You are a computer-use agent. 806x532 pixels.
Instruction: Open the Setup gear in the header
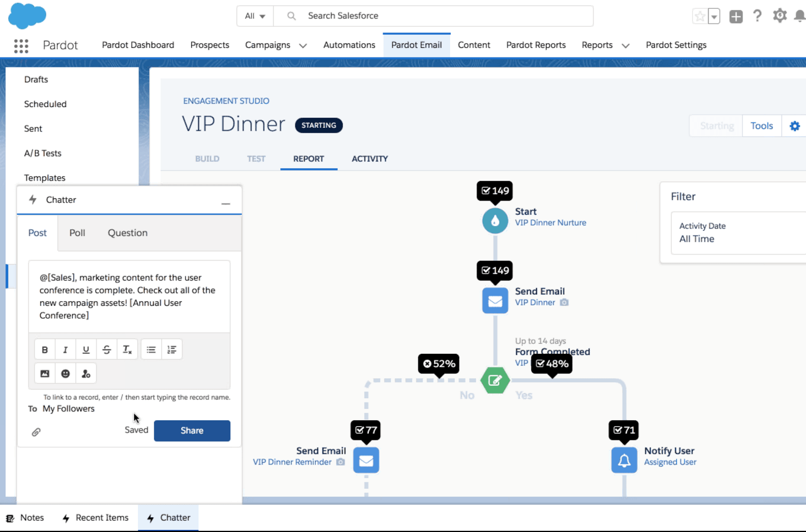click(x=780, y=16)
